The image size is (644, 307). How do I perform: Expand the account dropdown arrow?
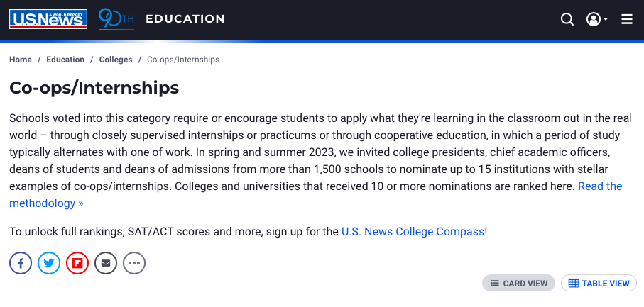(x=606, y=19)
